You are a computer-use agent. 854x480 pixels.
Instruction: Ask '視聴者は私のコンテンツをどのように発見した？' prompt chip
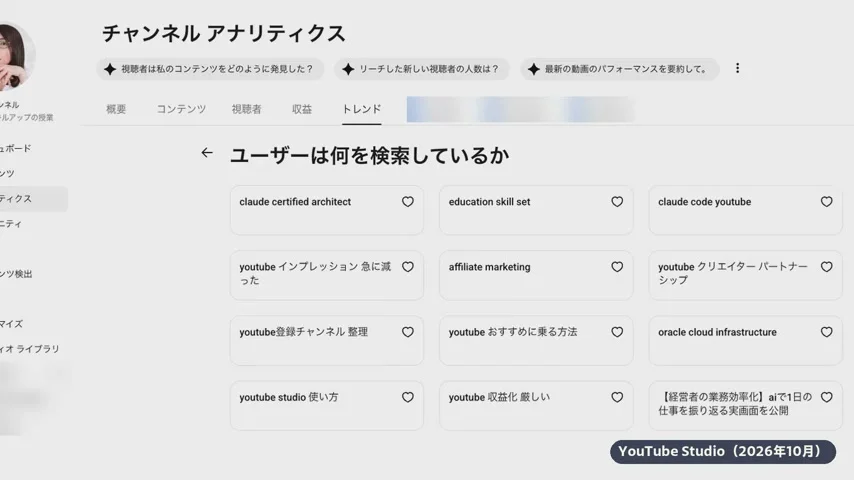click(210, 69)
